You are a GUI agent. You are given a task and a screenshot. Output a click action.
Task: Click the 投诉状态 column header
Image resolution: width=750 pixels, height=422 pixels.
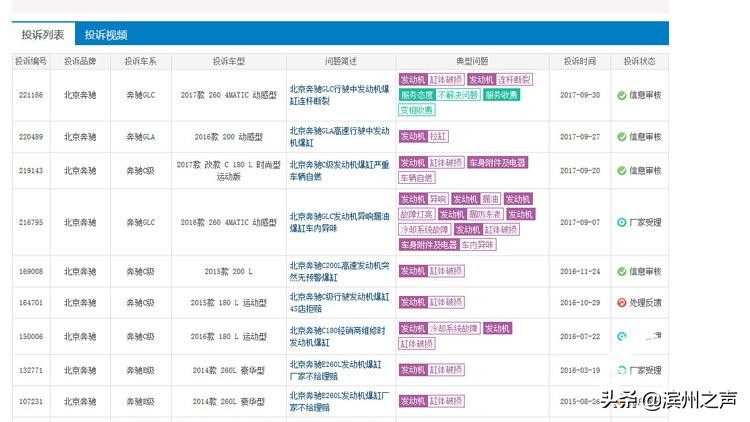(x=640, y=61)
